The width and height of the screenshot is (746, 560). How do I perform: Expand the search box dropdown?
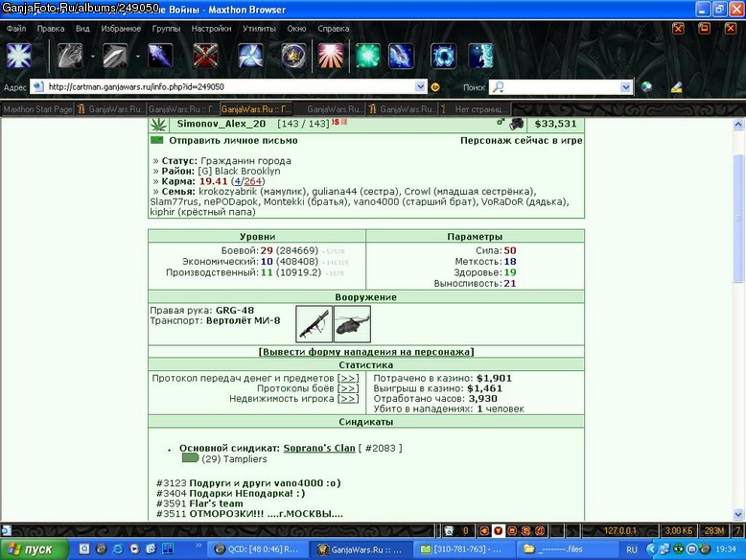click(x=625, y=87)
